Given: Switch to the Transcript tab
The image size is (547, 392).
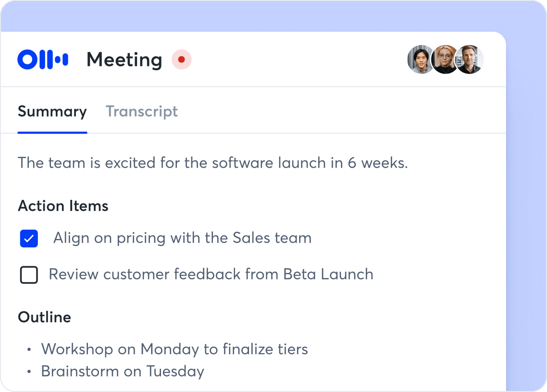Looking at the screenshot, I should point(142,111).
